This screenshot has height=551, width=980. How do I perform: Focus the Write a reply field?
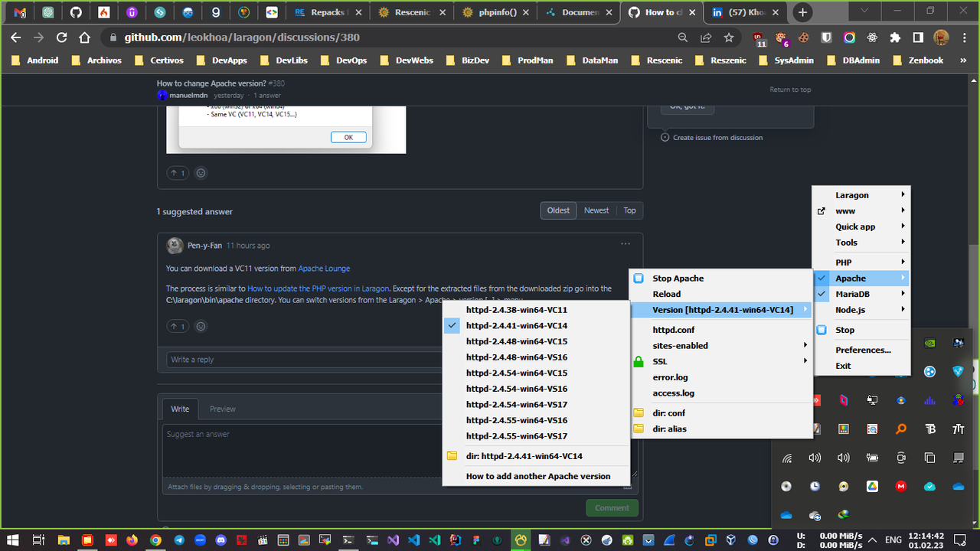pyautogui.click(x=305, y=360)
